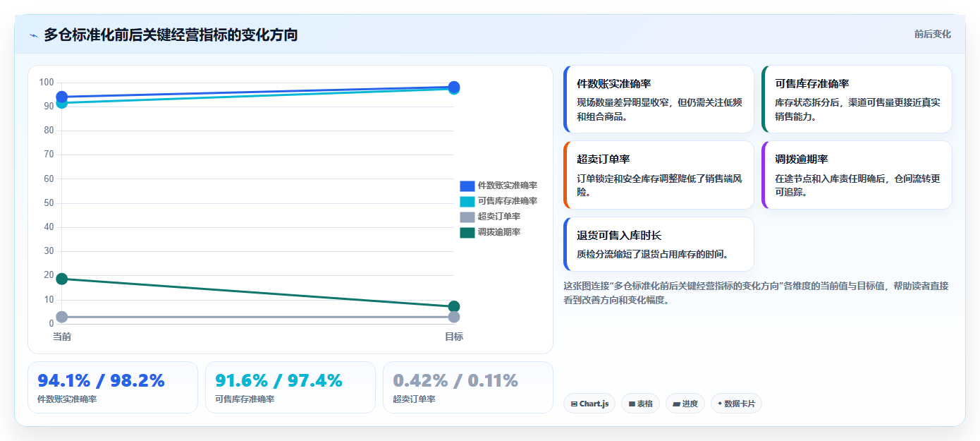Image resolution: width=980 pixels, height=441 pixels.
Task: Click the 数据卡片 tag chip
Action: coord(736,404)
